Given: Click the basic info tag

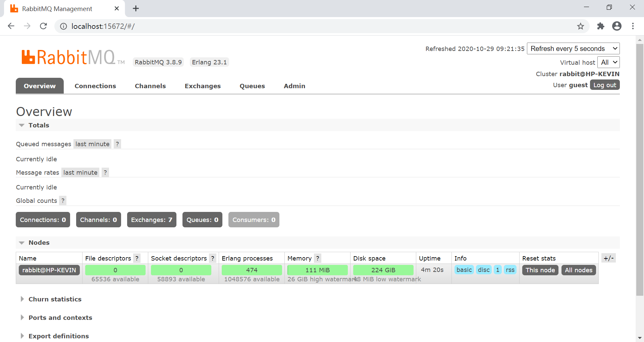Looking at the screenshot, I should [464, 270].
